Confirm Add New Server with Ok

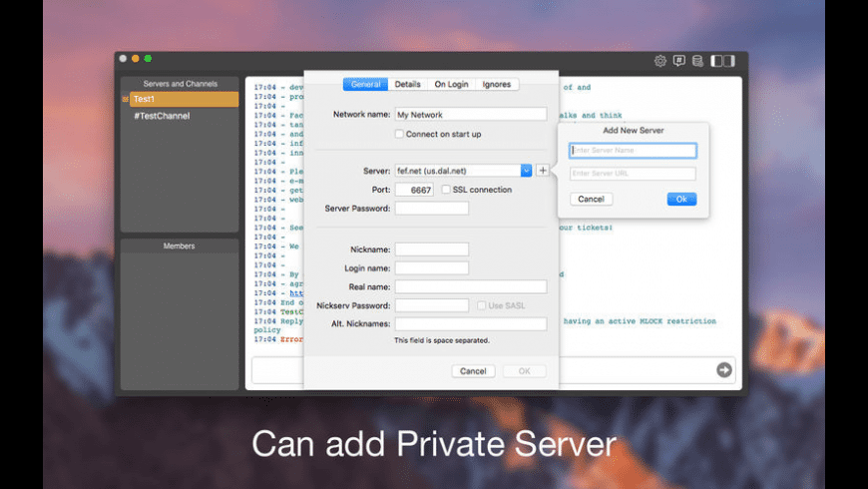click(681, 199)
